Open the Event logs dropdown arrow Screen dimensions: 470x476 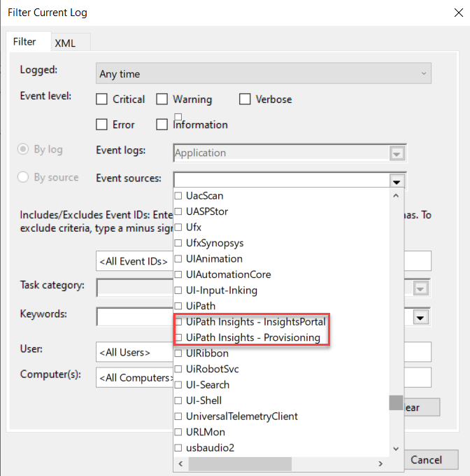pyautogui.click(x=397, y=153)
